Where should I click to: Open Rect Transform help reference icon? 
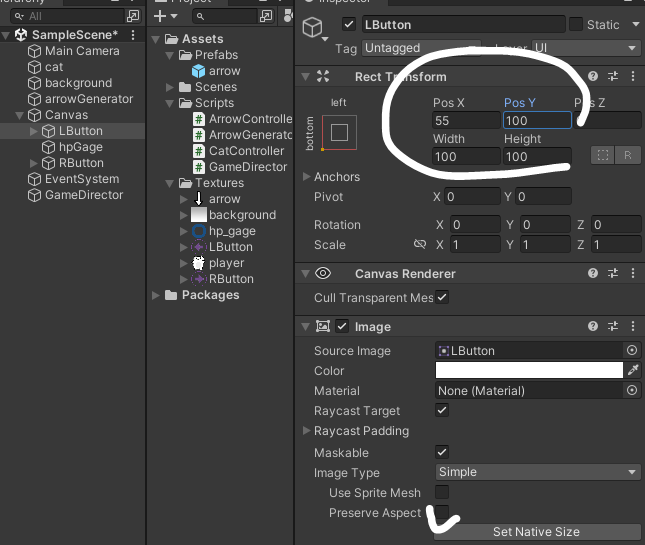(593, 76)
